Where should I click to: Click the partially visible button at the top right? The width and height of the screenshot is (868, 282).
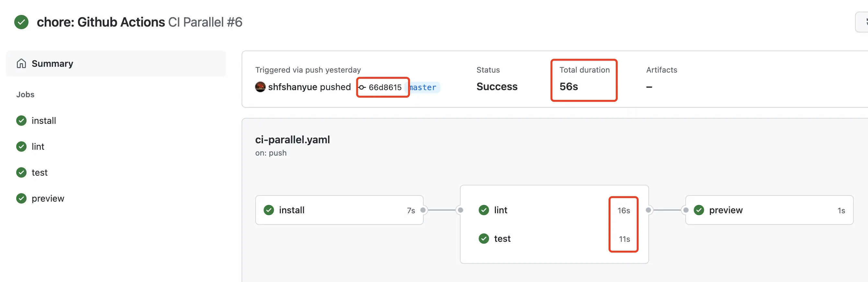(862, 22)
